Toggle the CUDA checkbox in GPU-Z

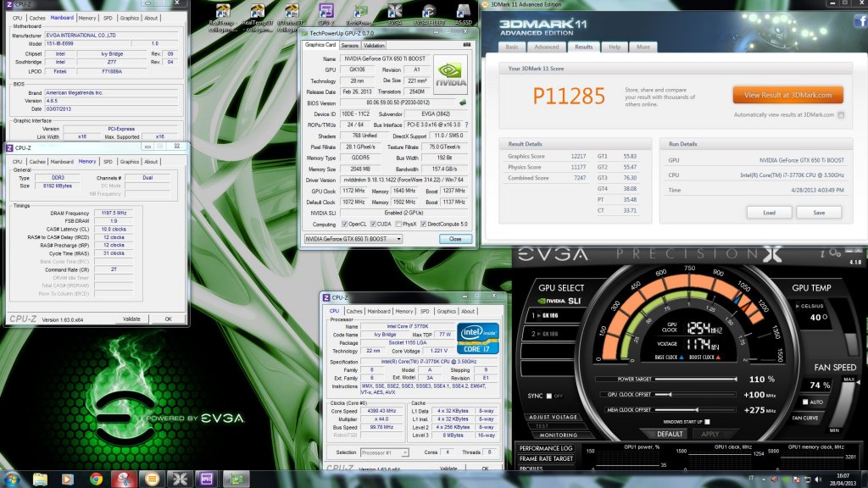click(373, 224)
